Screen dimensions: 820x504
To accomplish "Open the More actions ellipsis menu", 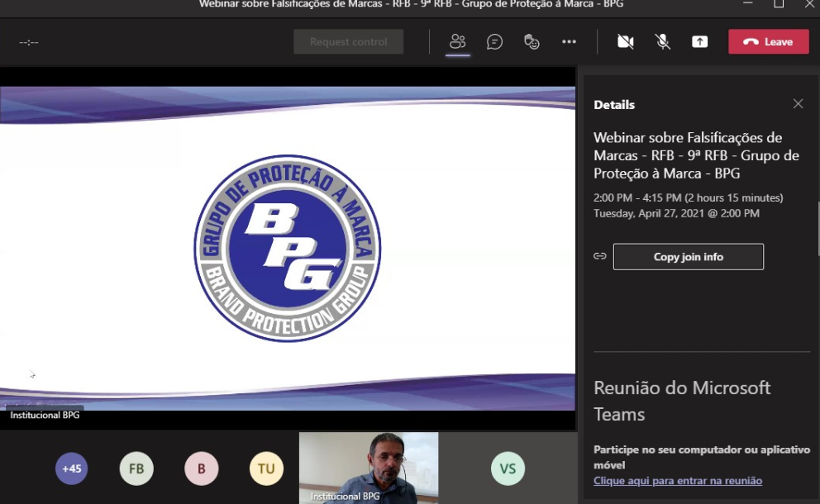I will (x=569, y=42).
